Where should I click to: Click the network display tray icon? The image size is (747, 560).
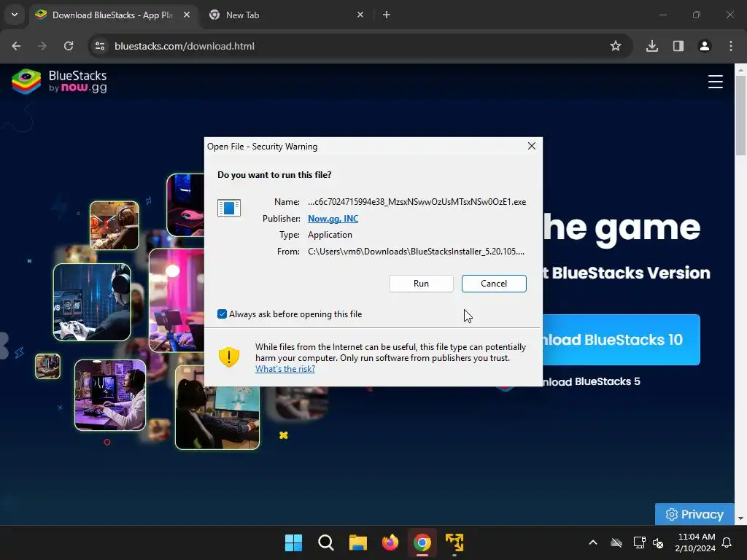click(639, 542)
